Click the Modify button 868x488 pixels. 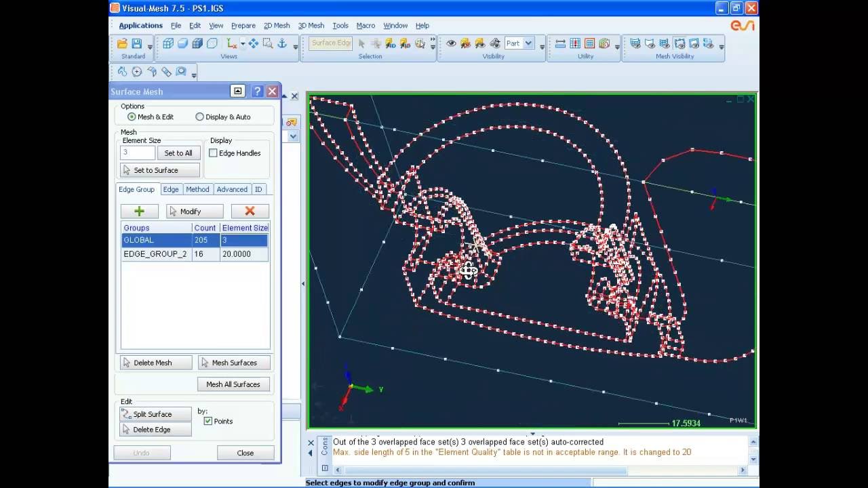pos(195,211)
